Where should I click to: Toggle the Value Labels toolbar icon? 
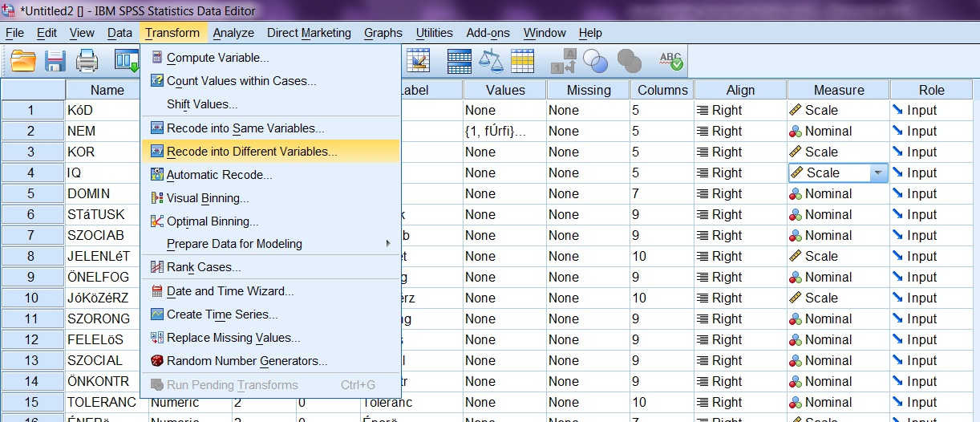pos(564,61)
